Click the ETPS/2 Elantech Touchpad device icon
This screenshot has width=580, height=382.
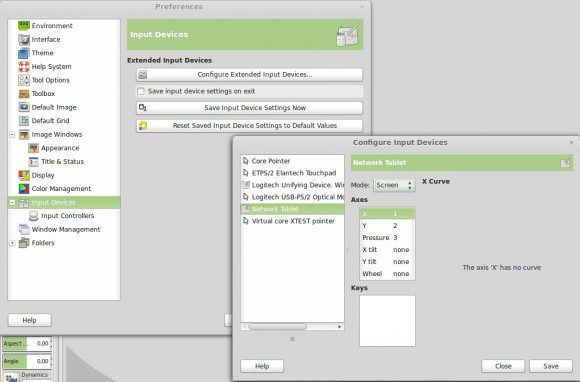pos(246,173)
